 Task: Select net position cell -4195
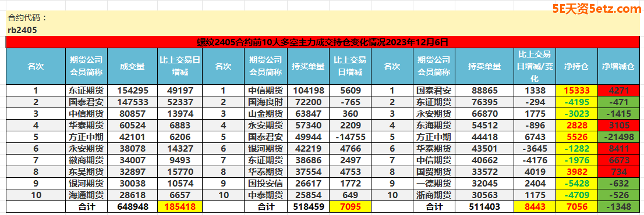[x=576, y=102]
